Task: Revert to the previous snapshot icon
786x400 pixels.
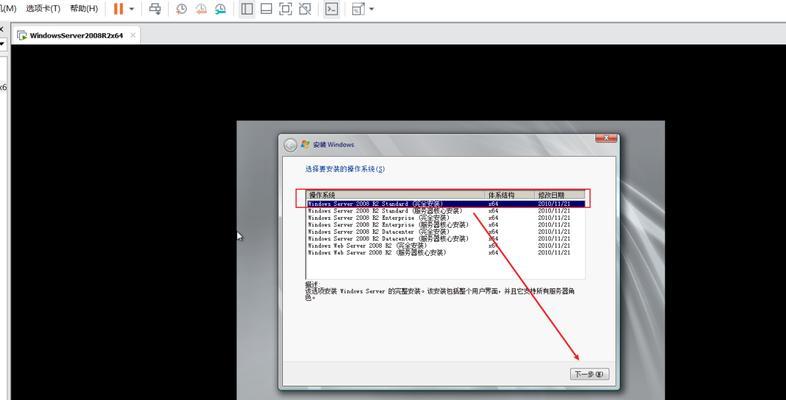Action: 201,9
